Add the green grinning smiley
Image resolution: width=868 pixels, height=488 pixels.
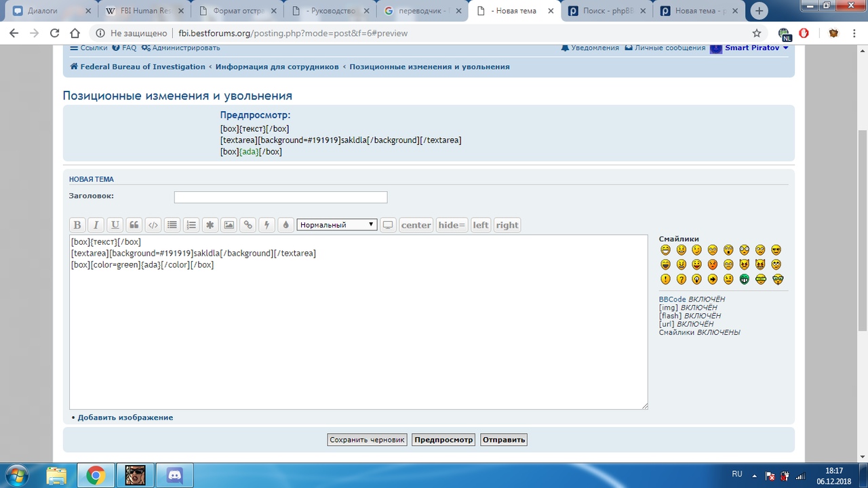tap(744, 279)
